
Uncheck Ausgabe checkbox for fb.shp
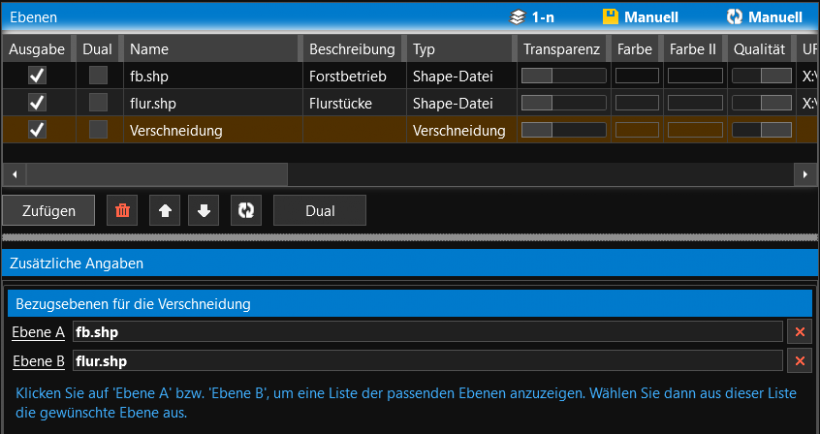[x=37, y=75]
